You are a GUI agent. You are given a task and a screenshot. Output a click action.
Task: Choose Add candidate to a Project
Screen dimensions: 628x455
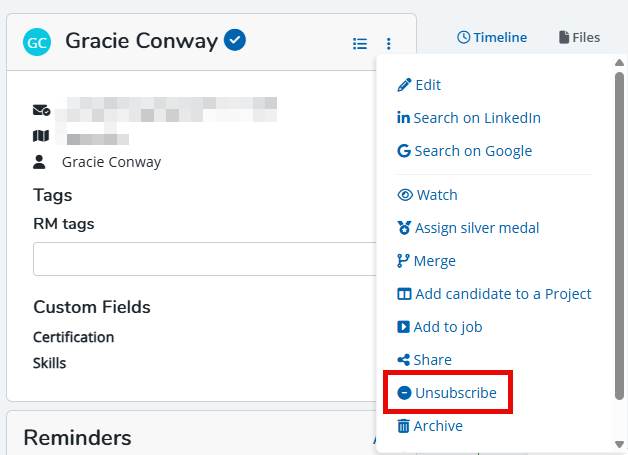(494, 294)
